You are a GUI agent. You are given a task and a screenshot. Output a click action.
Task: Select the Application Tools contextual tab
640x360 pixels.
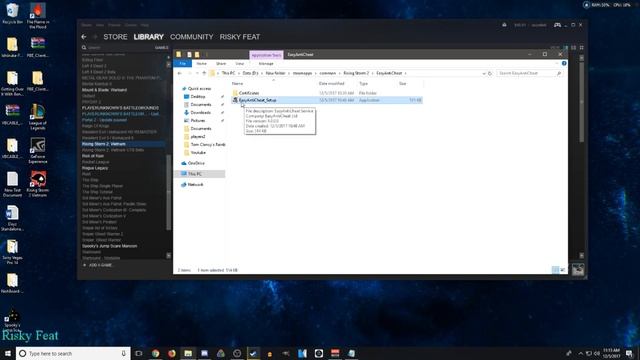[266, 55]
